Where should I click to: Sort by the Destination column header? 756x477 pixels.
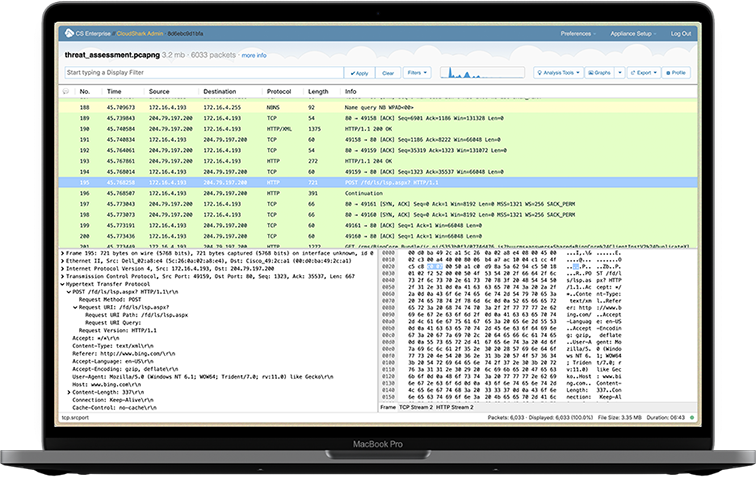pos(219,91)
